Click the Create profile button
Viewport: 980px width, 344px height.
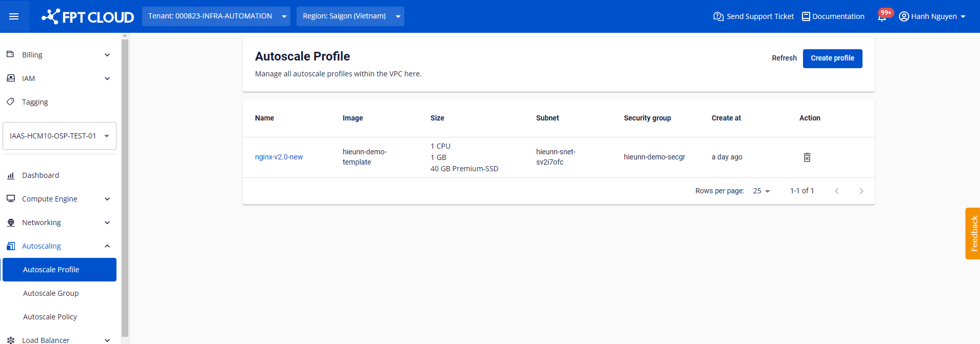pos(832,58)
